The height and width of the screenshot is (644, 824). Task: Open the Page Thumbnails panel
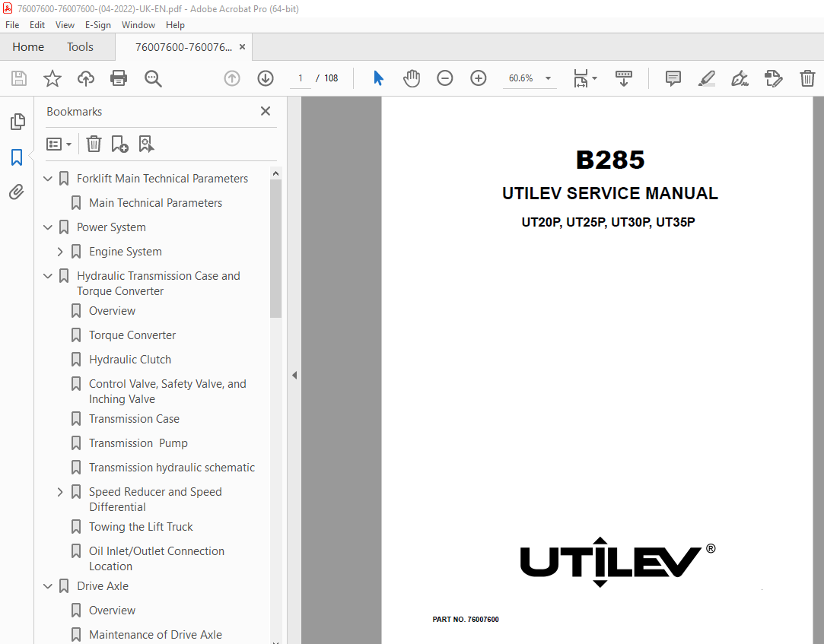[x=17, y=122]
